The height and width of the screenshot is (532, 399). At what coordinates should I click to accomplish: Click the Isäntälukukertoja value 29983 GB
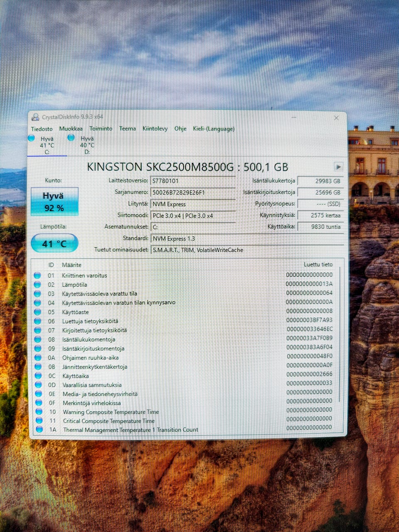coord(320,181)
